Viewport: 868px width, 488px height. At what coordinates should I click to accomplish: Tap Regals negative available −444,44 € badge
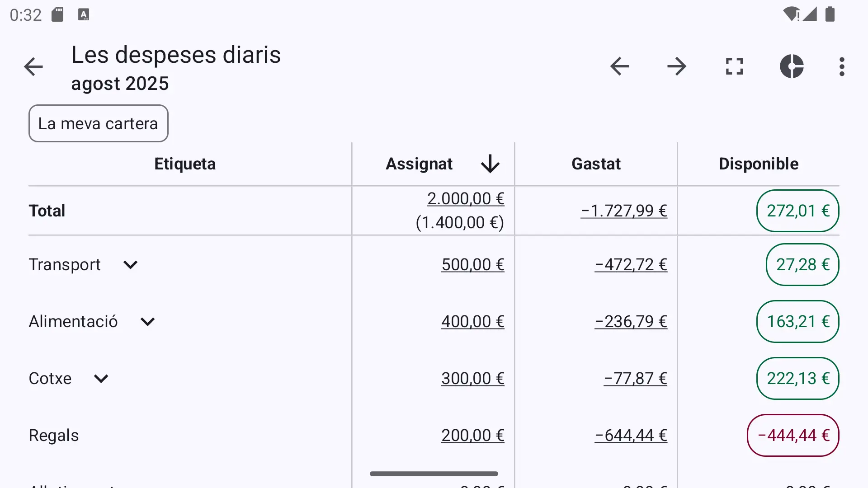pos(793,436)
